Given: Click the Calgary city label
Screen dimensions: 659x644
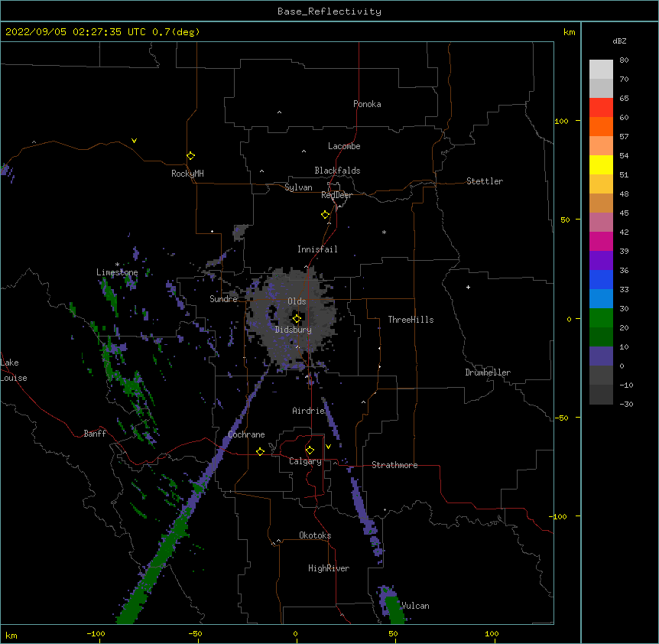Looking at the screenshot, I should pos(306,461).
